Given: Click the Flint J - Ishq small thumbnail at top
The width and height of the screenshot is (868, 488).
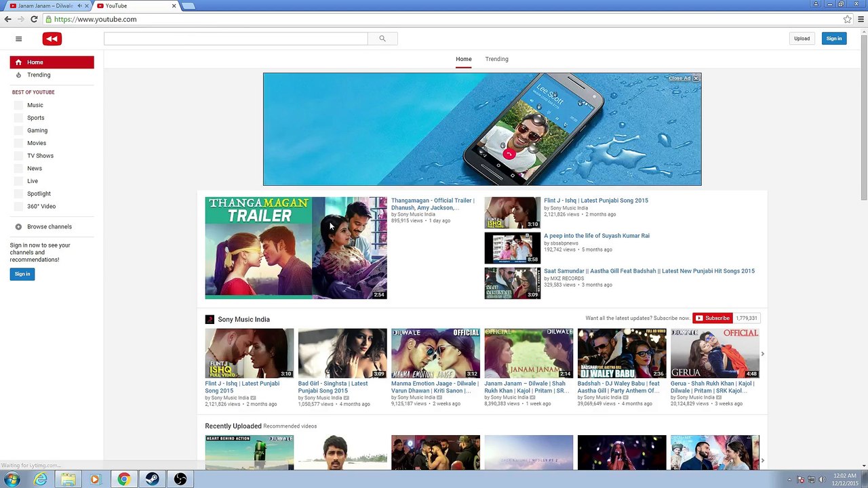Looking at the screenshot, I should [512, 213].
